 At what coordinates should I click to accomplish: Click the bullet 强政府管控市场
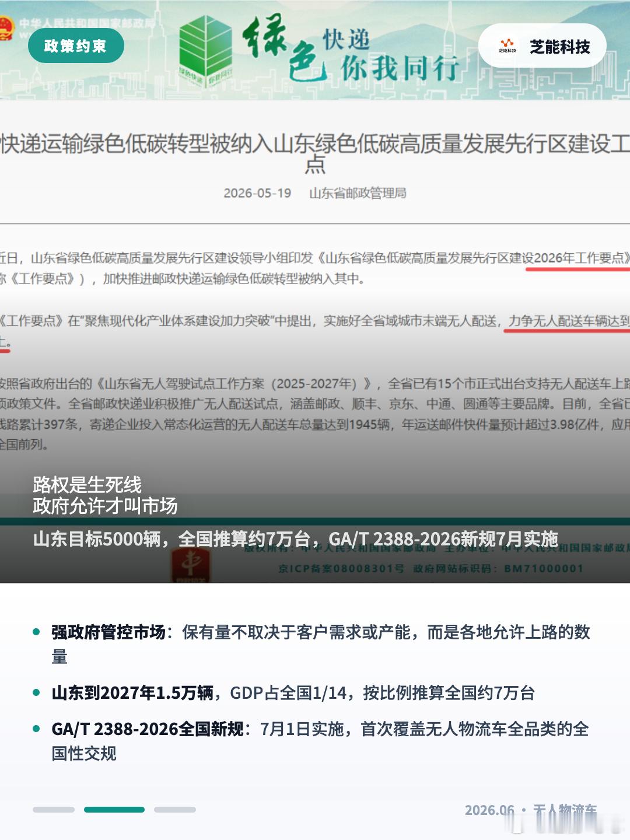point(321,644)
